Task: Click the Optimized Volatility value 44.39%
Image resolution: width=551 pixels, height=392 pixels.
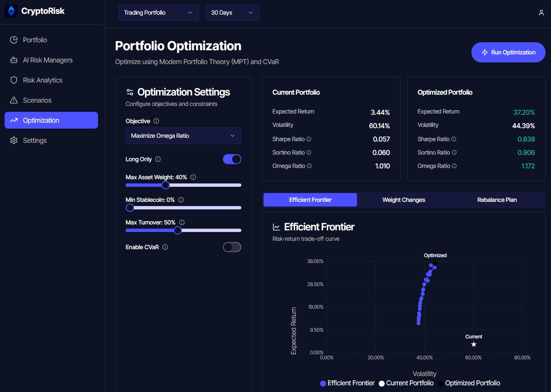Action: click(x=524, y=126)
